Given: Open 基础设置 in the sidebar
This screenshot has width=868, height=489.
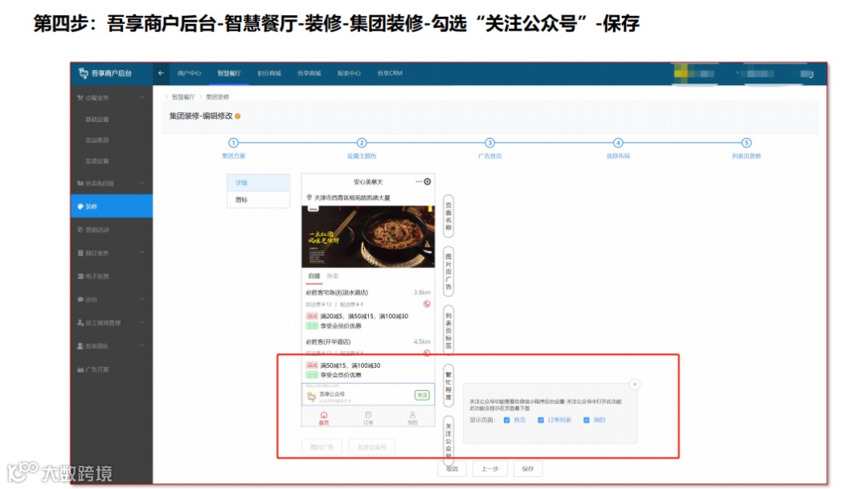Looking at the screenshot, I should (97, 119).
